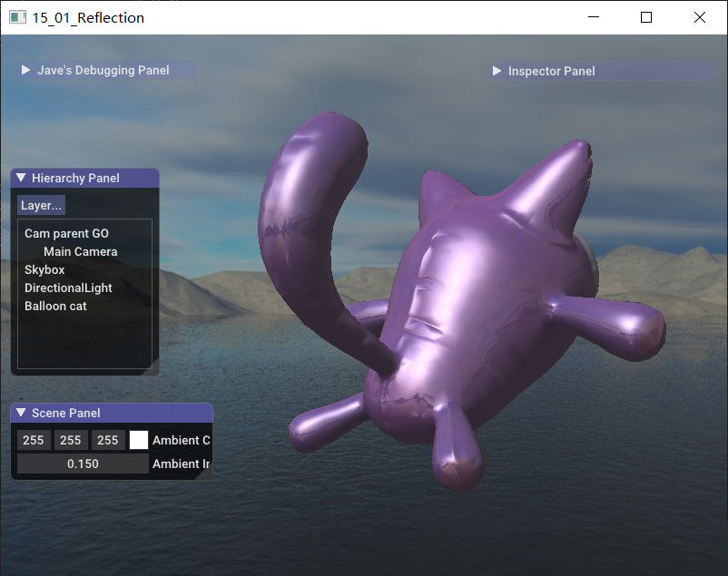Click the Ambient Ir label text
728x576 pixels.
coord(182,464)
